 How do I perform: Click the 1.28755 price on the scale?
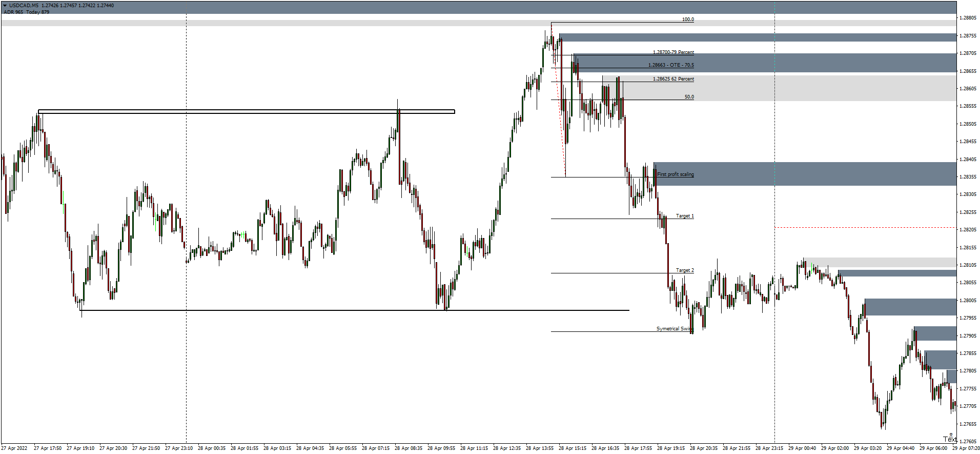[x=968, y=36]
